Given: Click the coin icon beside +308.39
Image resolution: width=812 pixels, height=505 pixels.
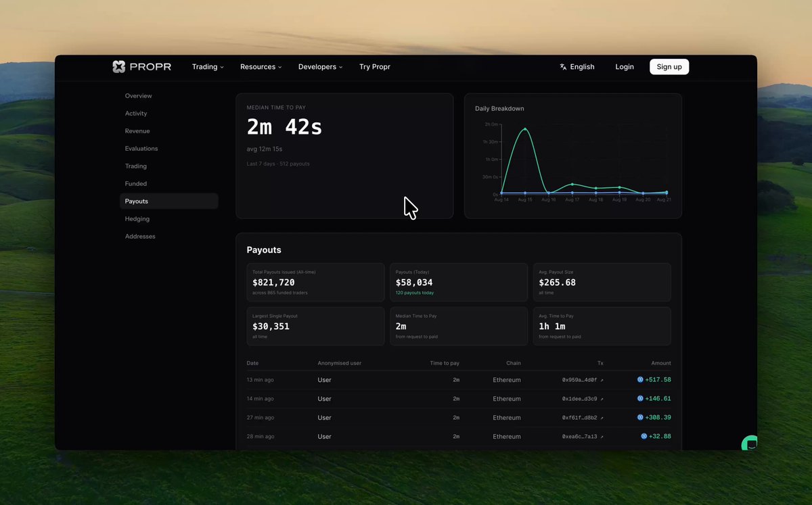Looking at the screenshot, I should point(640,418).
